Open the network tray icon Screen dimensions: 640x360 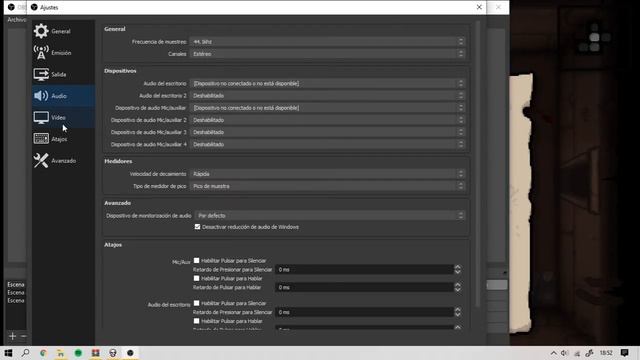click(x=577, y=353)
